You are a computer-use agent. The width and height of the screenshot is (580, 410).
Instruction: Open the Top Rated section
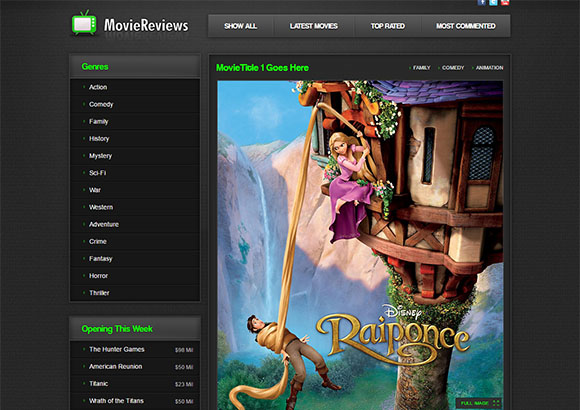tap(388, 26)
